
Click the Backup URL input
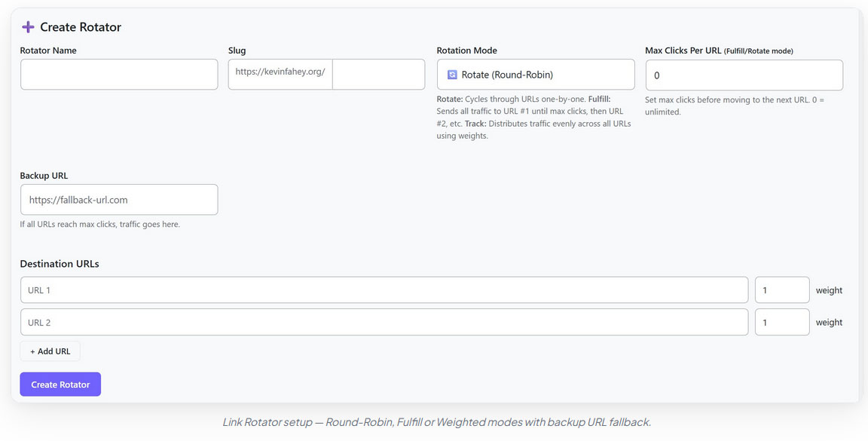(119, 200)
